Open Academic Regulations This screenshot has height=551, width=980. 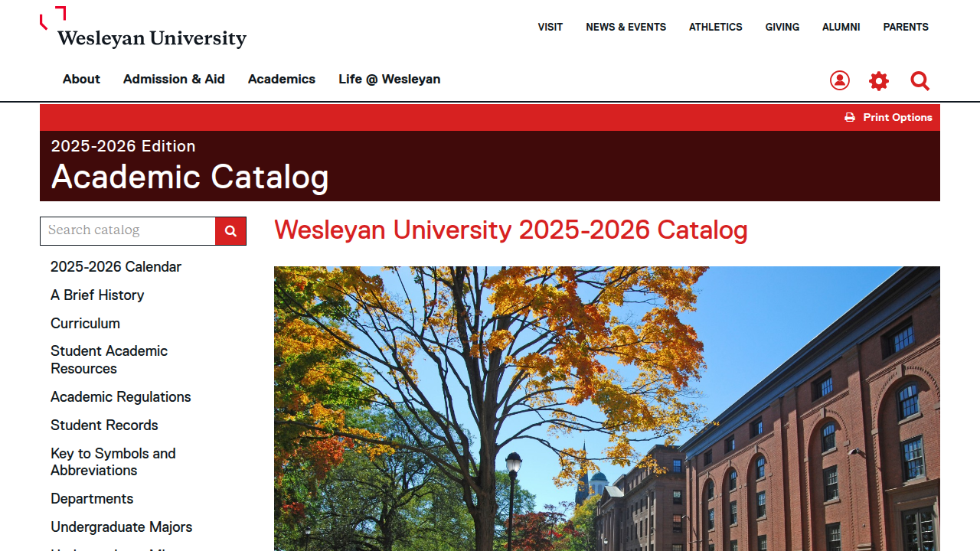120,397
